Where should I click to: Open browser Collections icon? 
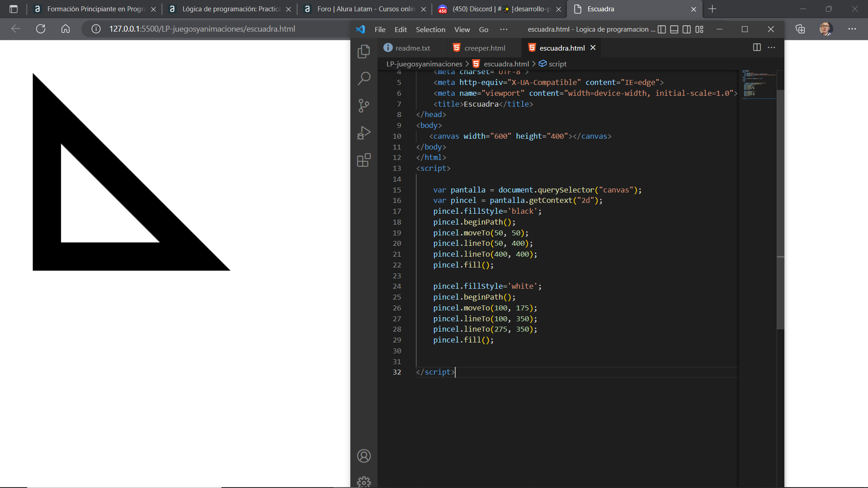(800, 29)
